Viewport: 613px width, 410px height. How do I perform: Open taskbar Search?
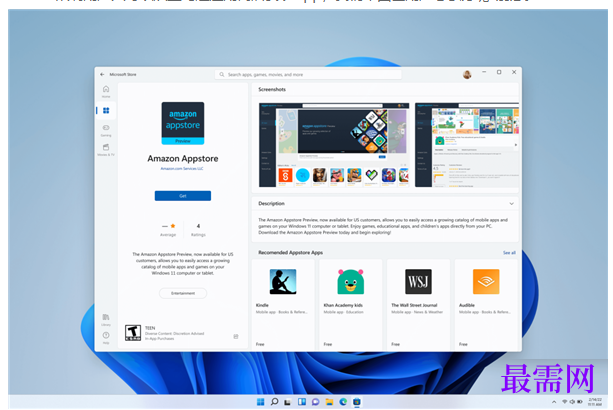[274, 402]
